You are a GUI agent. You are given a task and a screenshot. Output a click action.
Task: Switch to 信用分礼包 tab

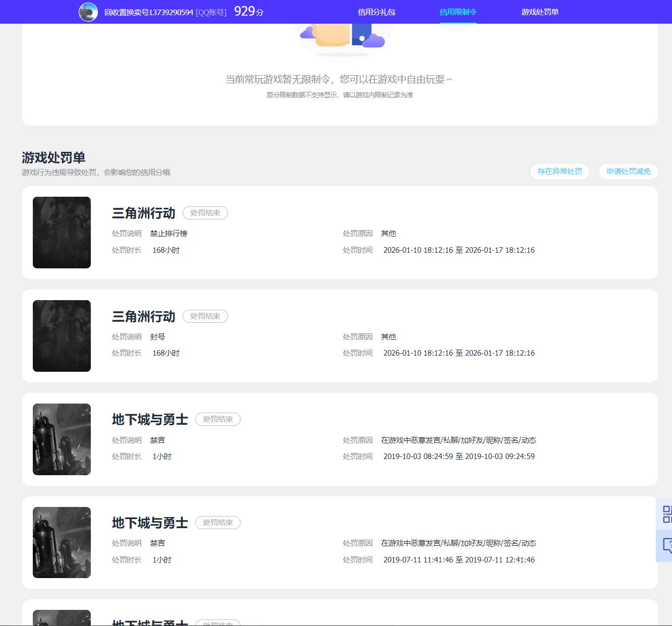(376, 12)
